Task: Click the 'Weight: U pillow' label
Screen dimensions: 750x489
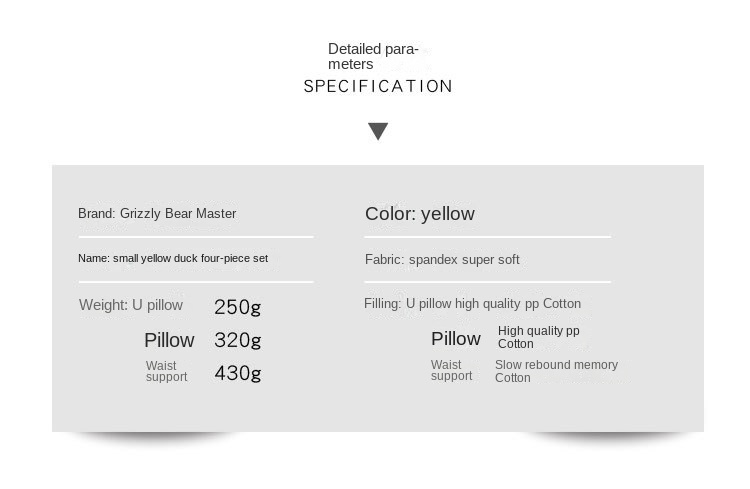Action: [x=131, y=305]
